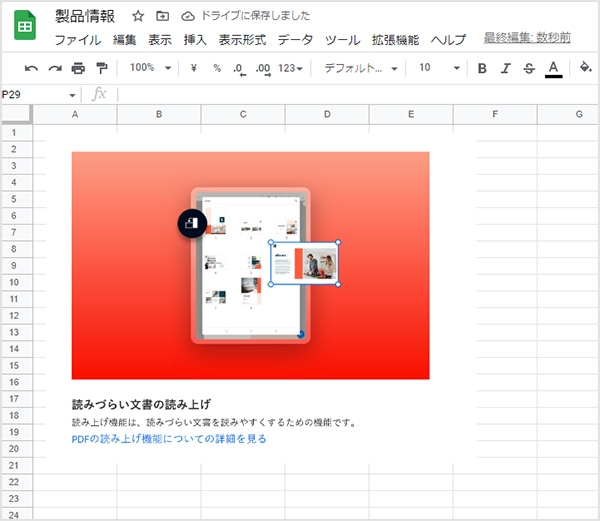The image size is (600, 521).
Task: Undo the last action
Action: [31, 68]
